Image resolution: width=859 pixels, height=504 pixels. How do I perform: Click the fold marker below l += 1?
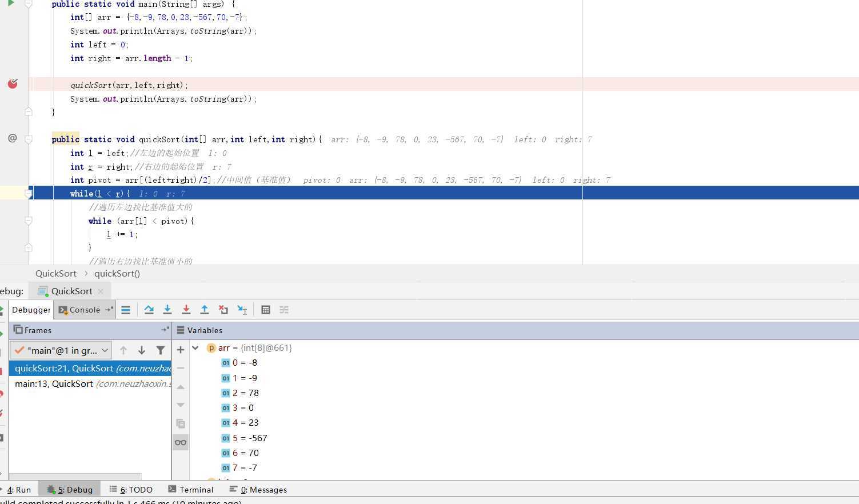(x=29, y=248)
